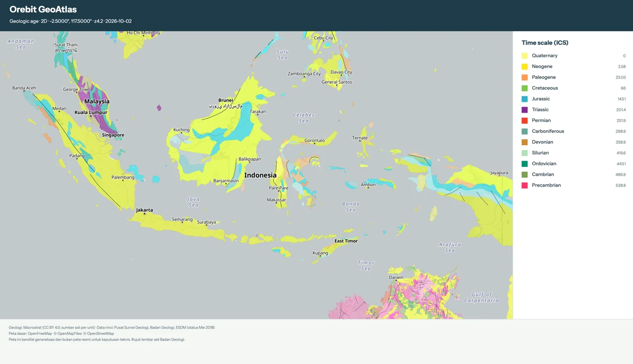Click the Jakarta city label

[144, 210]
